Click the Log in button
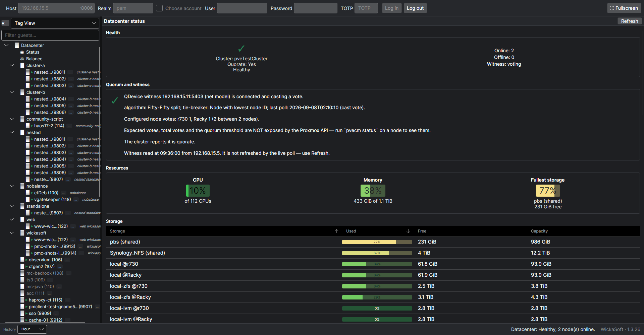 coord(392,8)
